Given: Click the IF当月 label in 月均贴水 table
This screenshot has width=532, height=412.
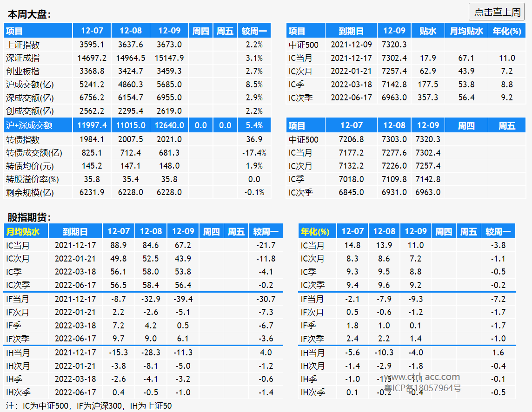Looking at the screenshot, I should coord(18,299).
